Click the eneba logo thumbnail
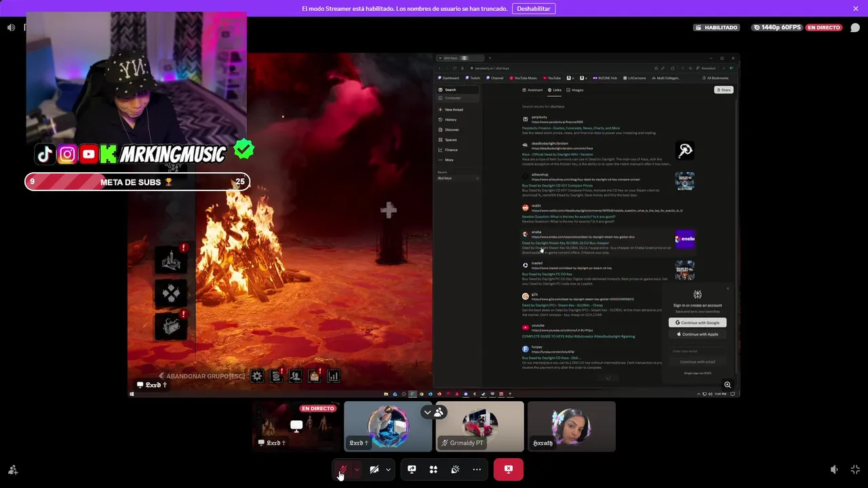This screenshot has height=488, width=868. point(685,239)
